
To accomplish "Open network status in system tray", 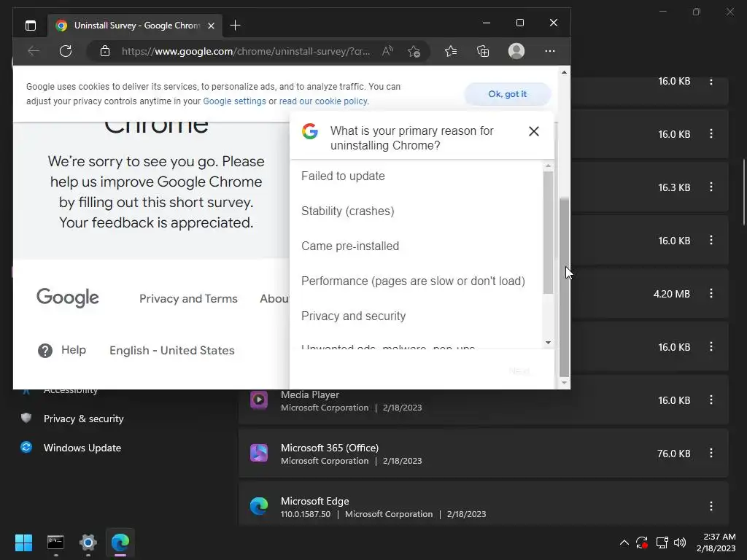I will point(662,542).
